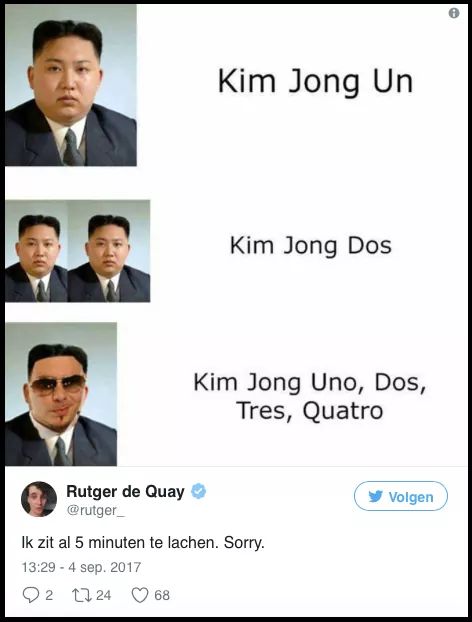The height and width of the screenshot is (622, 472).
Task: Click Twitter bird icon in Volgen button
Action: click(375, 496)
